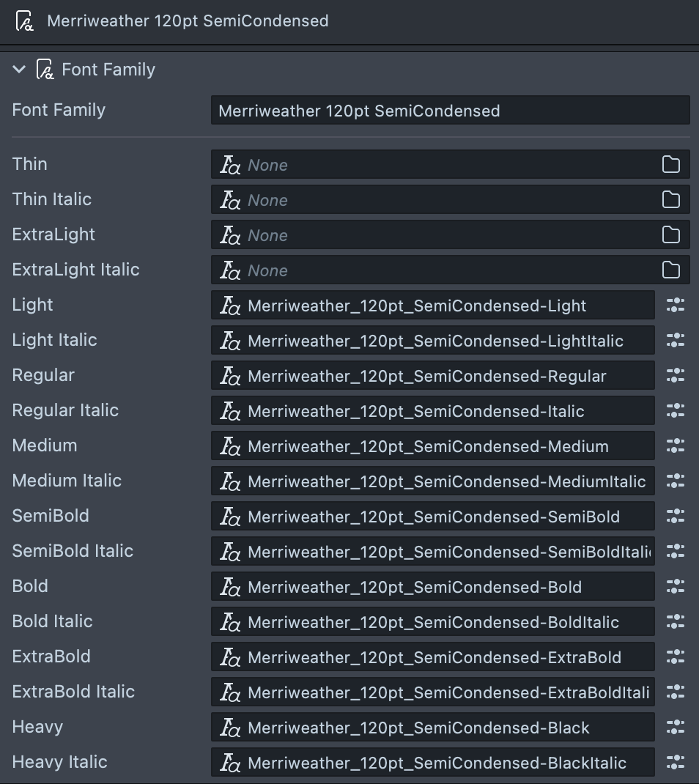Open sliders options for ExtraBold font
The width and height of the screenshot is (699, 784).
[x=675, y=657]
